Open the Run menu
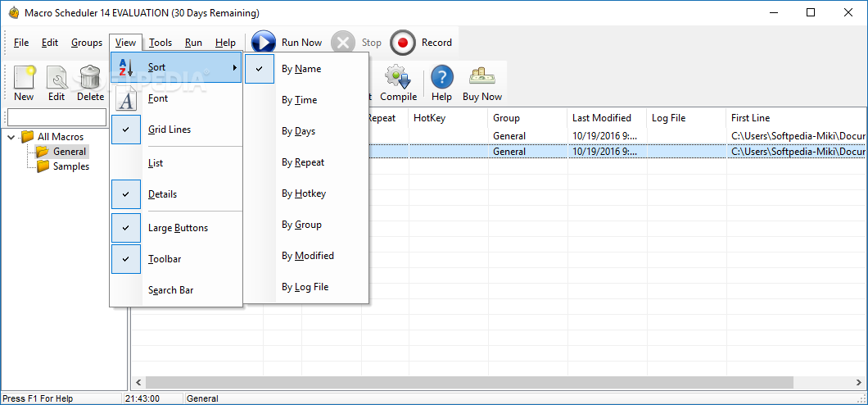 [194, 43]
